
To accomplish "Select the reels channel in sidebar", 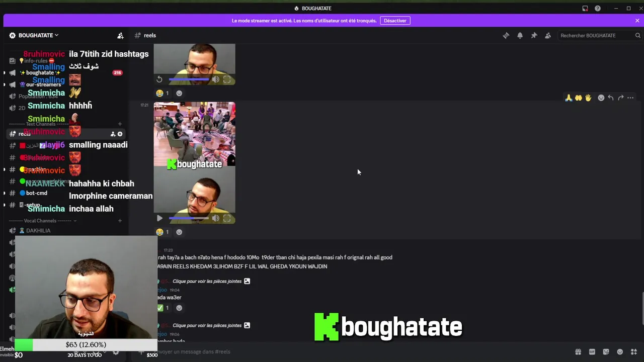I will point(65,134).
